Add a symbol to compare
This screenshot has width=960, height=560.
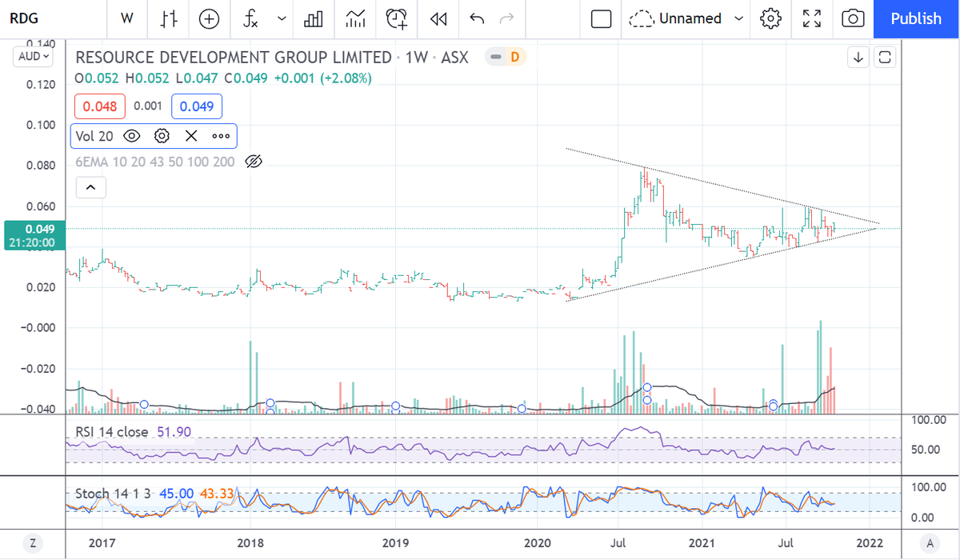pos(210,18)
